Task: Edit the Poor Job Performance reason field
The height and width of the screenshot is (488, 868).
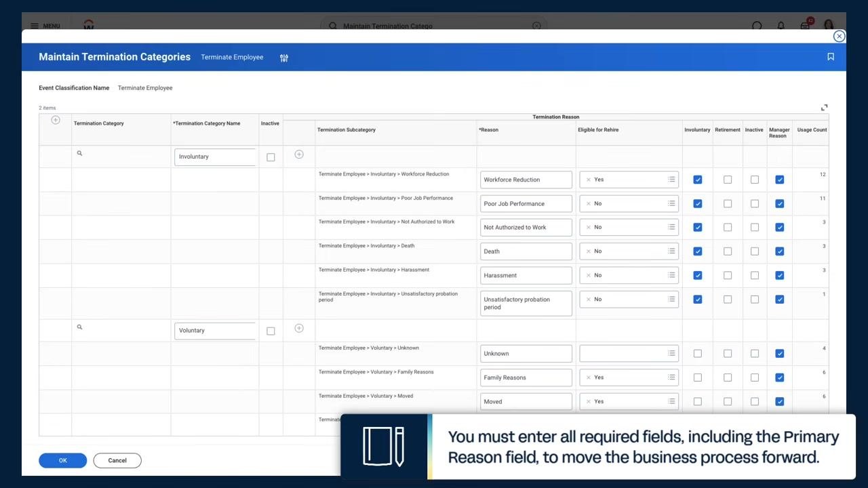Action: pyautogui.click(x=526, y=203)
